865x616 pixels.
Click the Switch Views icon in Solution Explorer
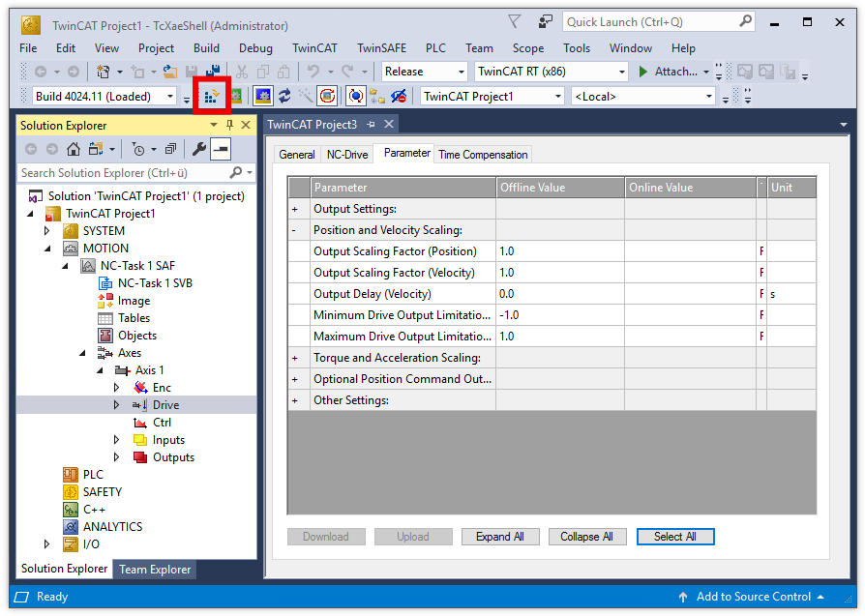96,149
